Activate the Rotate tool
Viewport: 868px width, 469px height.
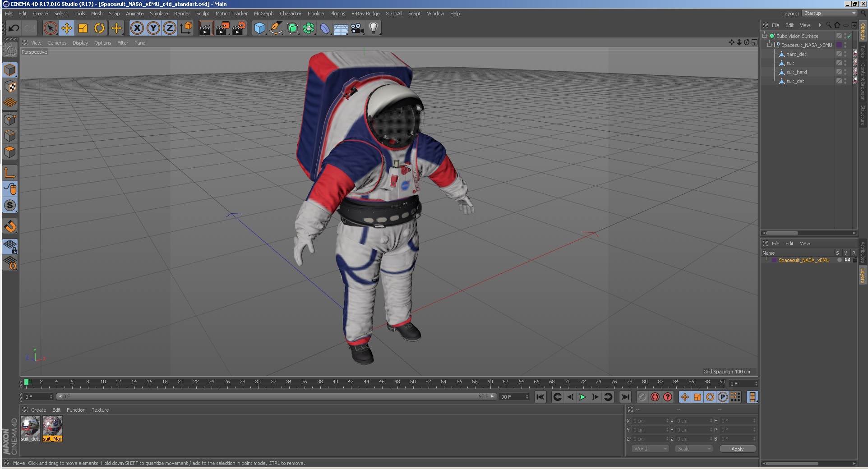point(99,28)
